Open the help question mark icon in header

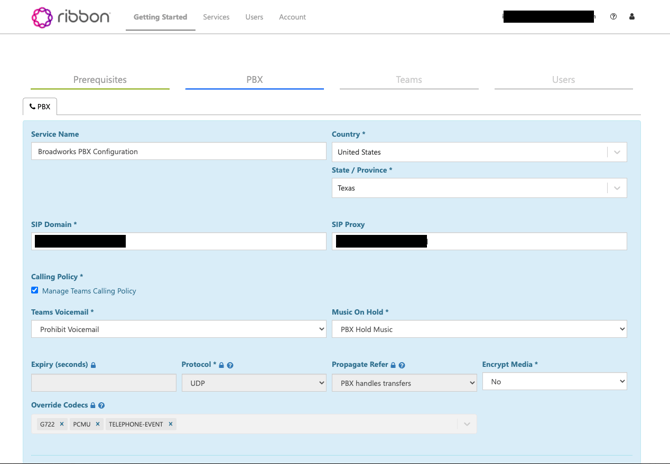click(x=613, y=17)
